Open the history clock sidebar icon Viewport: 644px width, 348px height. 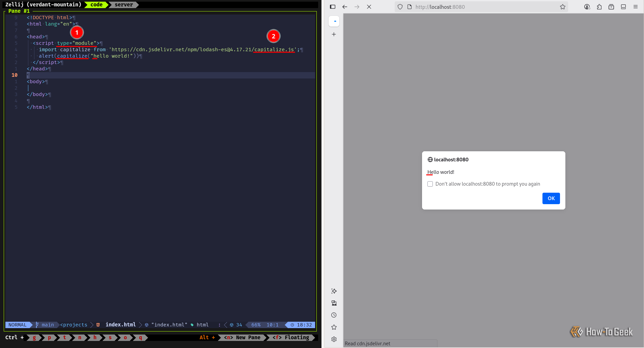(334, 315)
